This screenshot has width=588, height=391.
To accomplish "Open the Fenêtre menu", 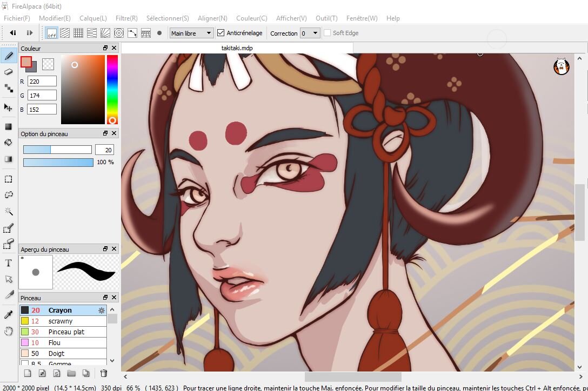I will [x=362, y=18].
